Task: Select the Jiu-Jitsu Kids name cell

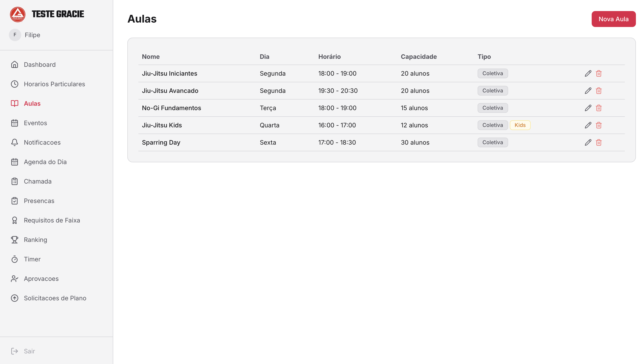Action: [x=162, y=125]
